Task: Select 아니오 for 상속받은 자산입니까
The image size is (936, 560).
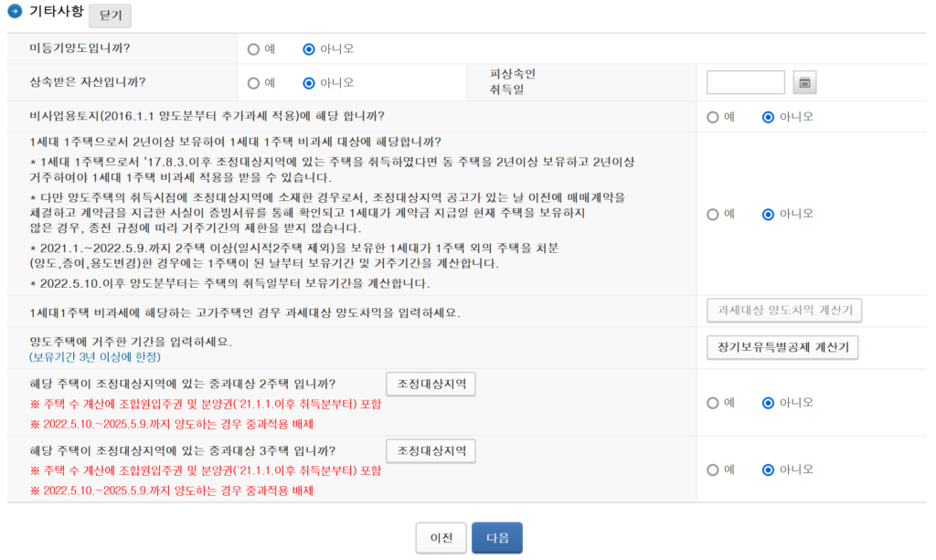Action: (x=309, y=83)
